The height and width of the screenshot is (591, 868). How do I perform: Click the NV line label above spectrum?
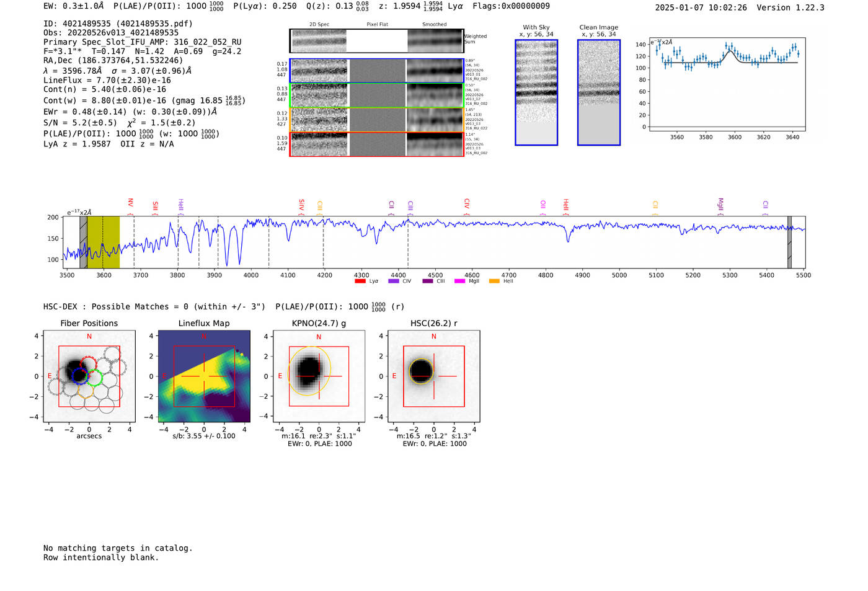point(131,203)
